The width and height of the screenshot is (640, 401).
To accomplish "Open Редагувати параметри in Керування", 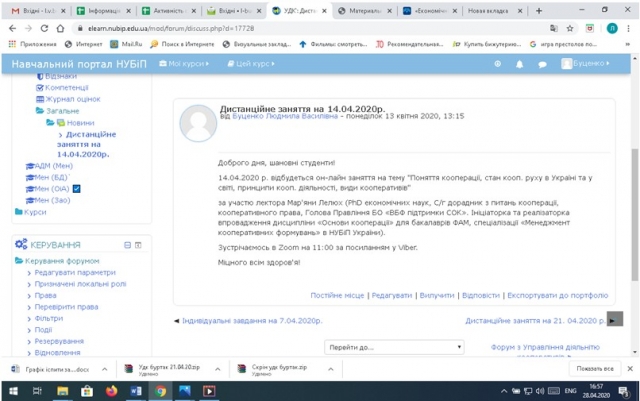I will click(75, 272).
